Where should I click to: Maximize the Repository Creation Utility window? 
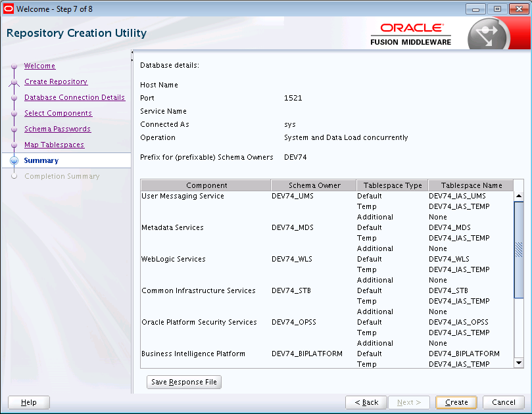pos(497,9)
